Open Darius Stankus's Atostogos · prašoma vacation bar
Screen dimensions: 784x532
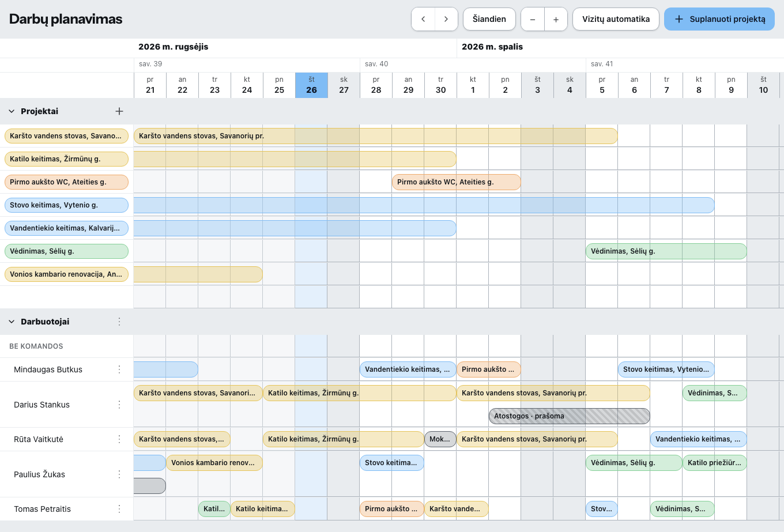click(570, 416)
